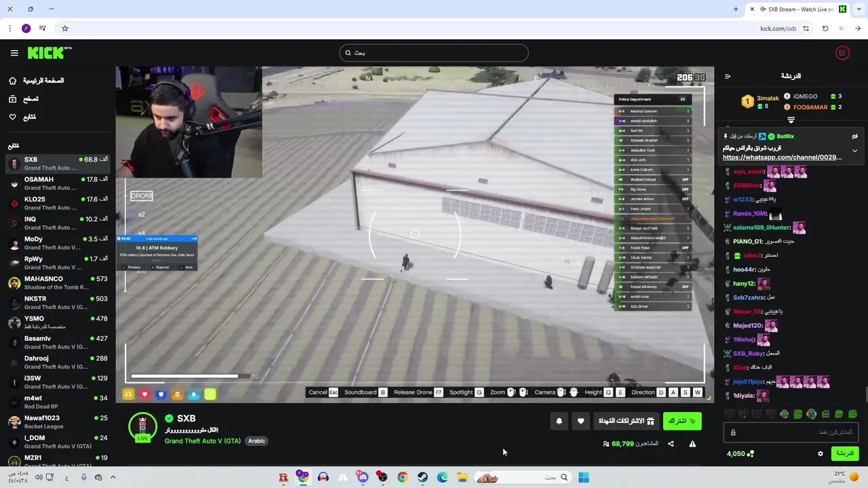
Task: Open the Kick hamburger menu
Action: tap(14, 53)
